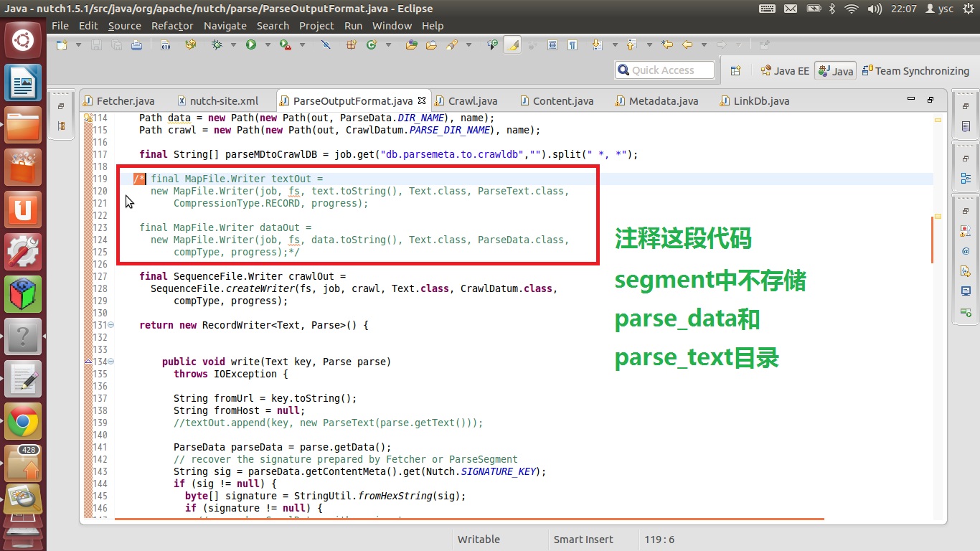Open Ubuntu Software Center dock icon

23,166
